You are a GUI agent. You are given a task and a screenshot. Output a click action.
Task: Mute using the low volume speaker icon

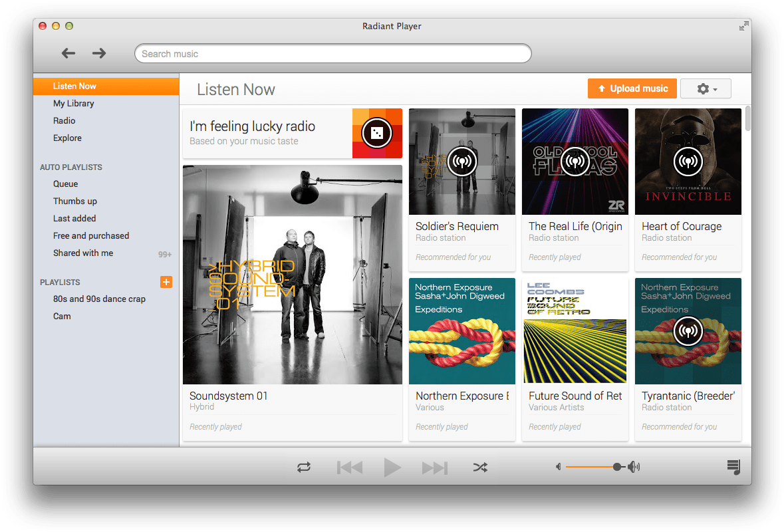click(x=558, y=467)
